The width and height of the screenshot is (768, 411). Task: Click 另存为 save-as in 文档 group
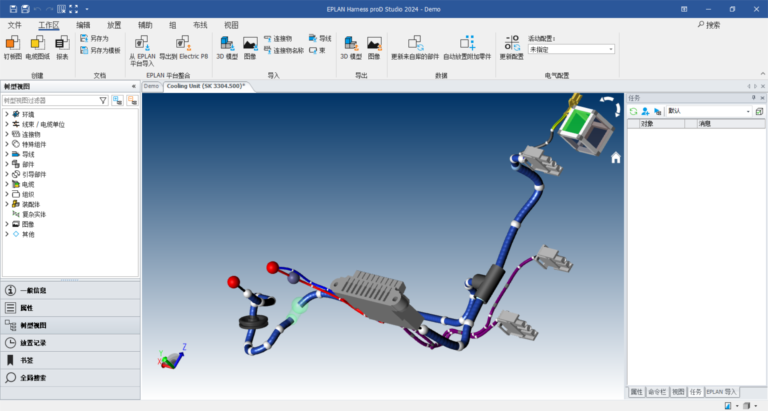95,38
